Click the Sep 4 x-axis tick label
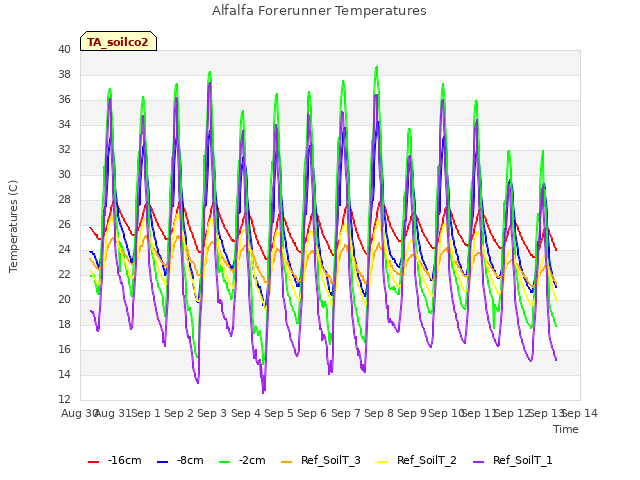This screenshot has width=640, height=480. pyautogui.click(x=245, y=413)
